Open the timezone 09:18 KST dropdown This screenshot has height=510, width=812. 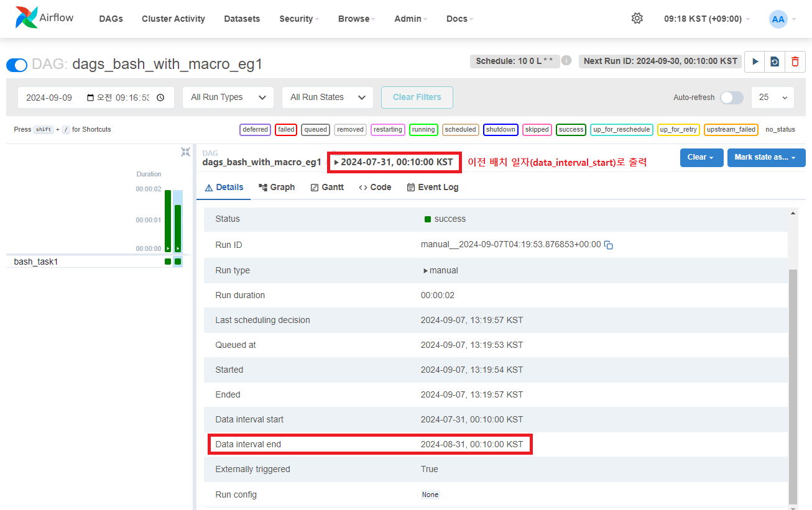[x=707, y=19]
